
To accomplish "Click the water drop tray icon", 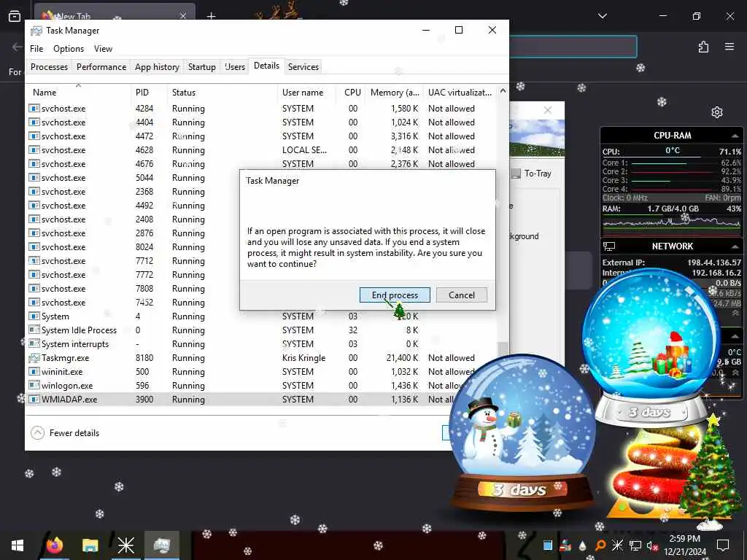I will pos(582,545).
